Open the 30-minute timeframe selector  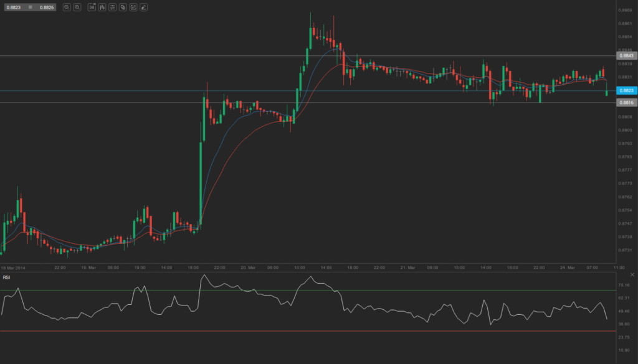pyautogui.click(x=91, y=7)
